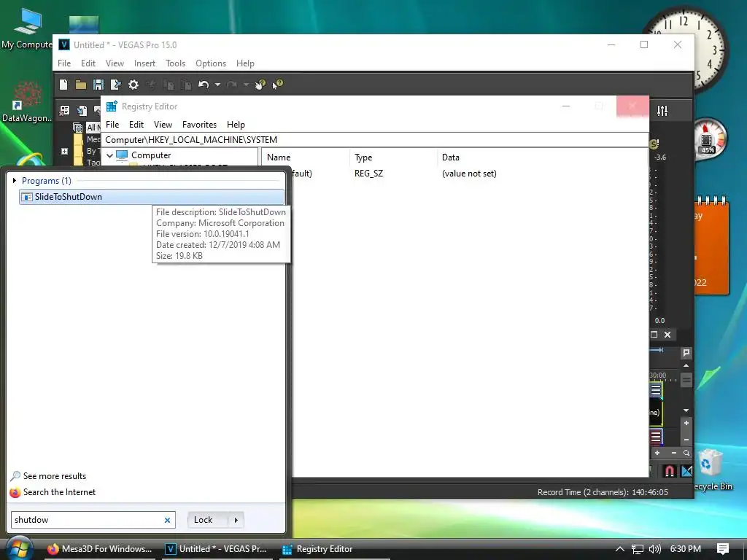Click the network tray icon

click(638, 549)
